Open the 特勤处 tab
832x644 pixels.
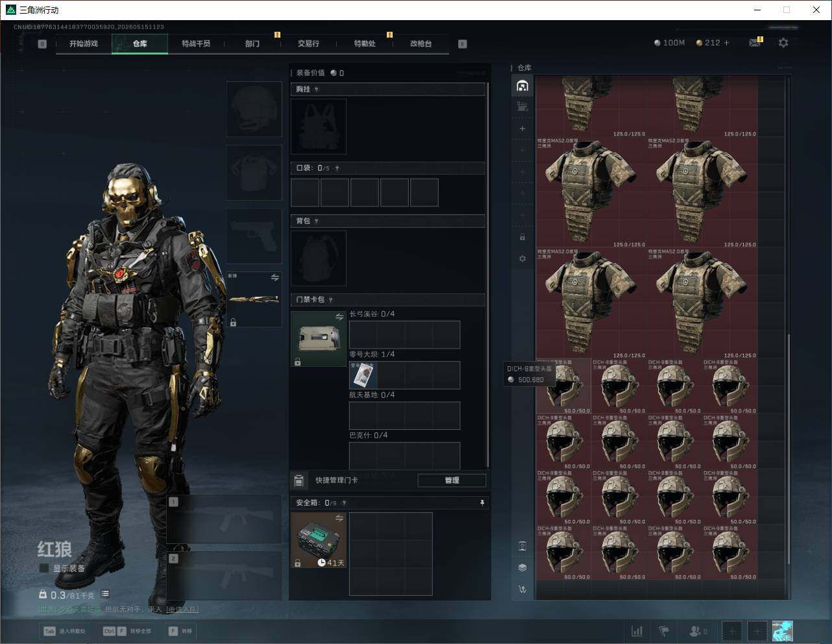(x=365, y=43)
